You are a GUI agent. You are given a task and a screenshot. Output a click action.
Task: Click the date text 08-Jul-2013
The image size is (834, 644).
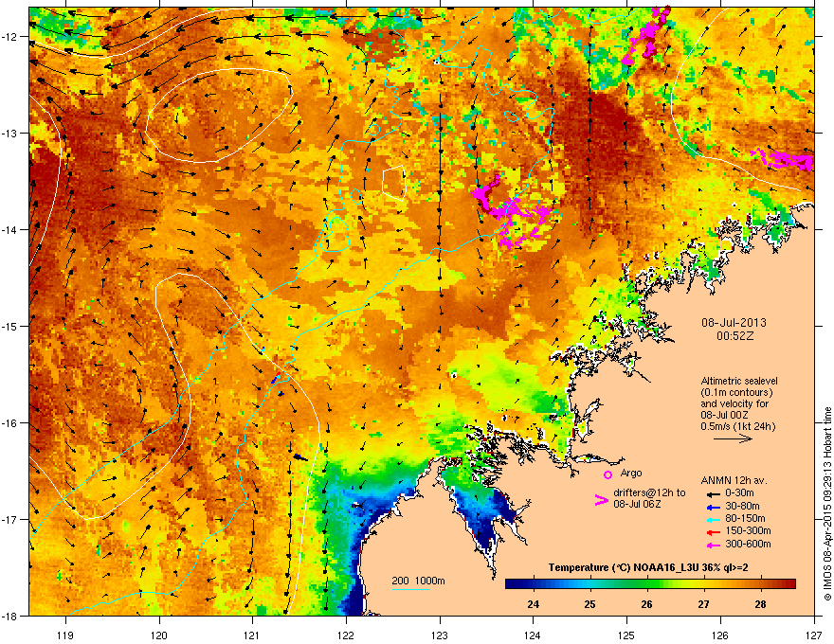pos(734,323)
